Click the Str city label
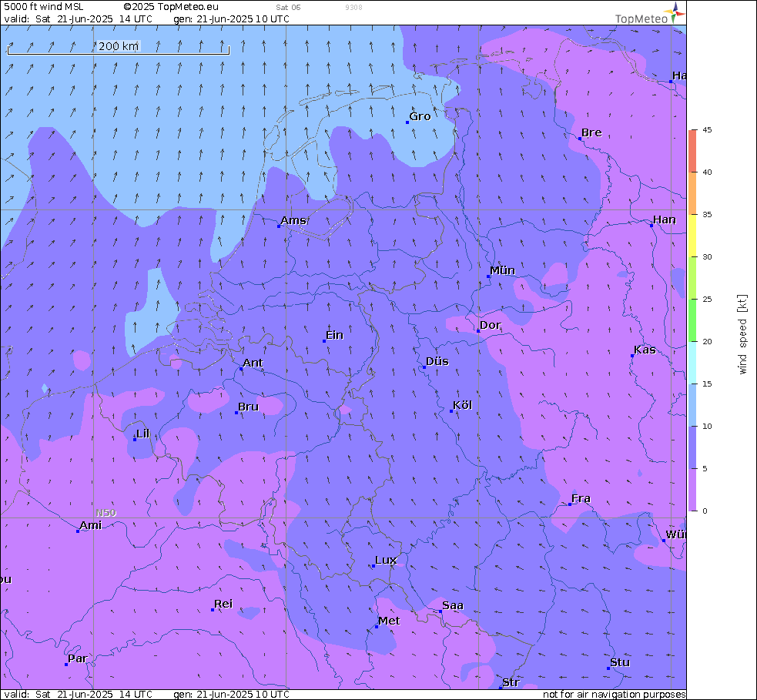The height and width of the screenshot is (700, 757). (511, 682)
